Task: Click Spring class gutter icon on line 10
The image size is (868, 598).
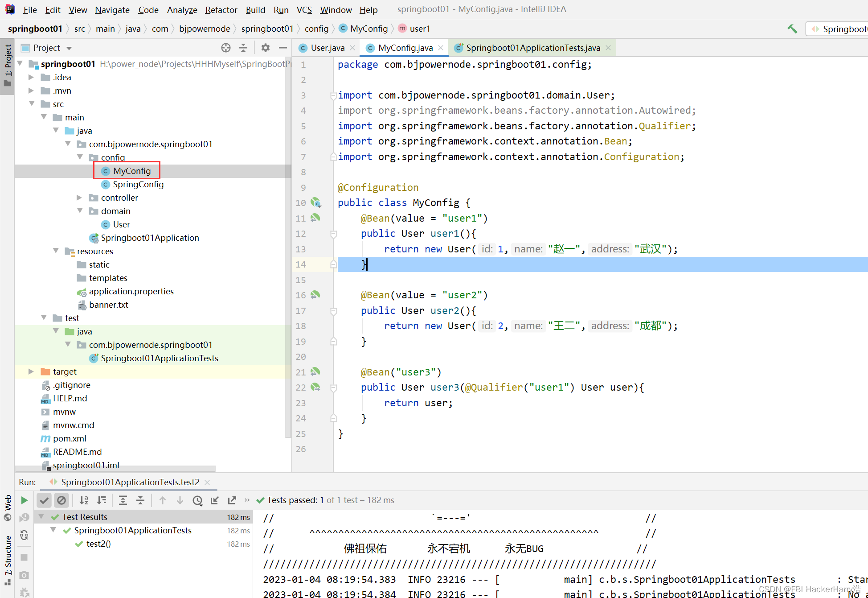Action: pos(316,202)
